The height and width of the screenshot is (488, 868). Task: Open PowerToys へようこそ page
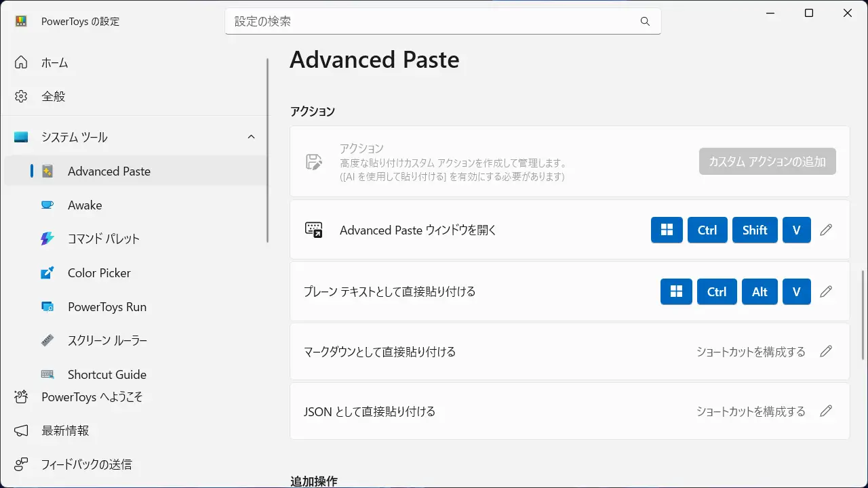click(92, 397)
